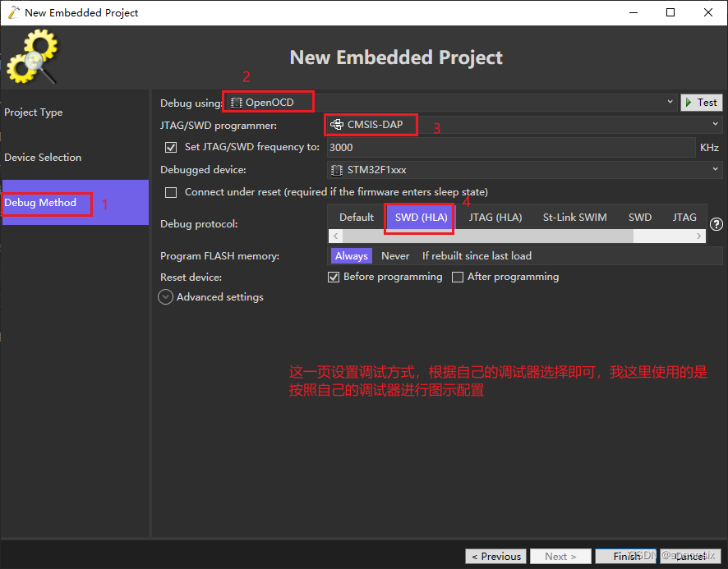This screenshot has height=569, width=728.
Task: Click the Previous button
Action: pyautogui.click(x=495, y=556)
